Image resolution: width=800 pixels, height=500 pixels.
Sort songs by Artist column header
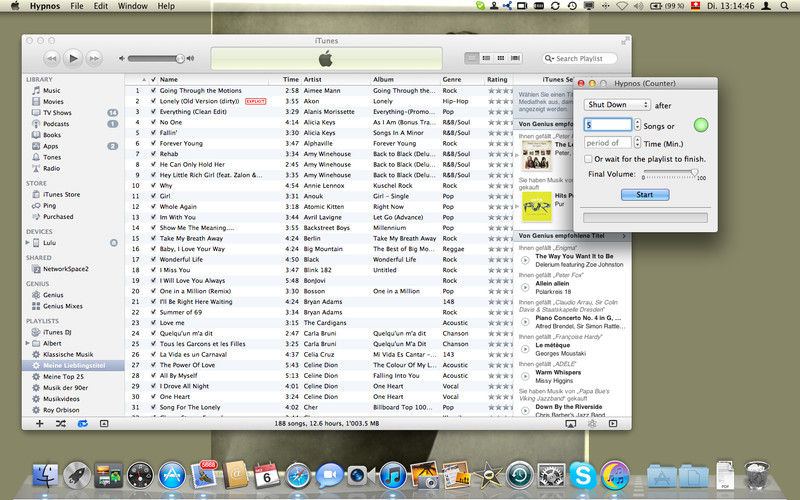pyautogui.click(x=335, y=80)
